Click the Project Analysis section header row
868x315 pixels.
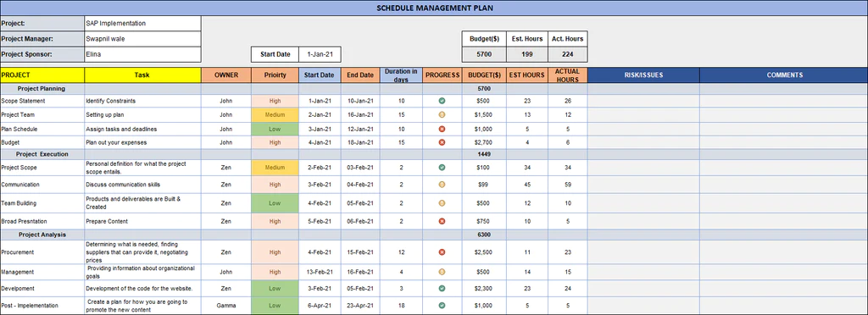pos(434,235)
